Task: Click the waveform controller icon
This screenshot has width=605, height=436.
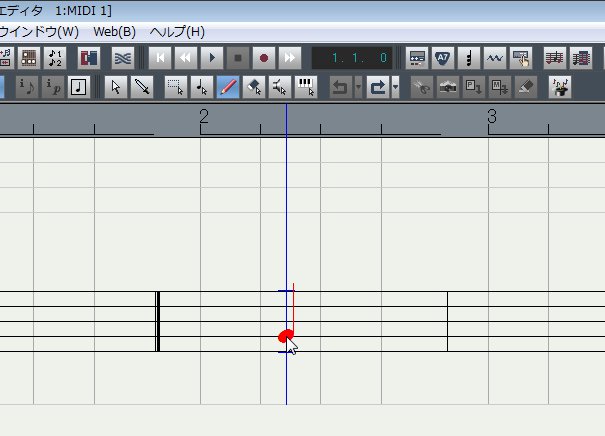Action: tap(494, 58)
